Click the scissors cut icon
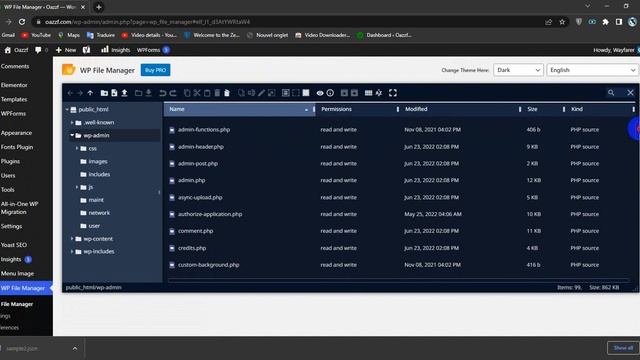 point(197,93)
